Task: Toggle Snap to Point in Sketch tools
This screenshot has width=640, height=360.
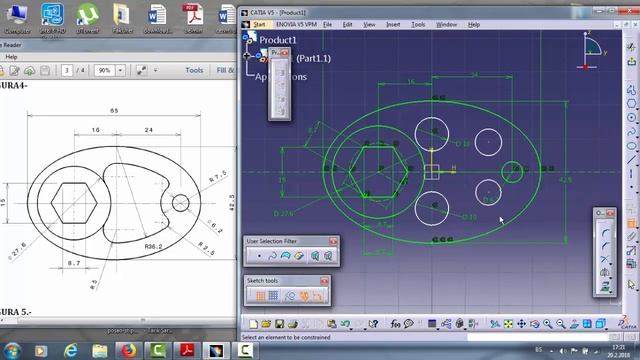Action: click(x=273, y=296)
